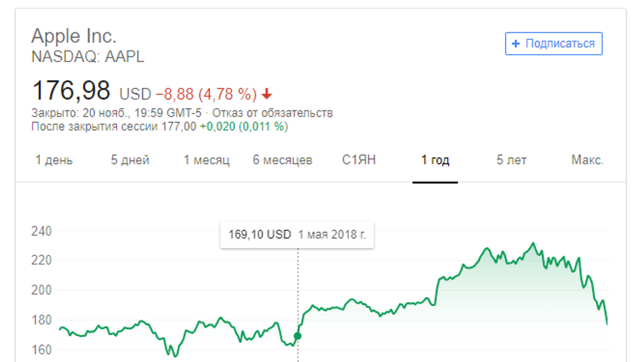Show the 1 месяц chart range
644x362 pixels.
206,160
